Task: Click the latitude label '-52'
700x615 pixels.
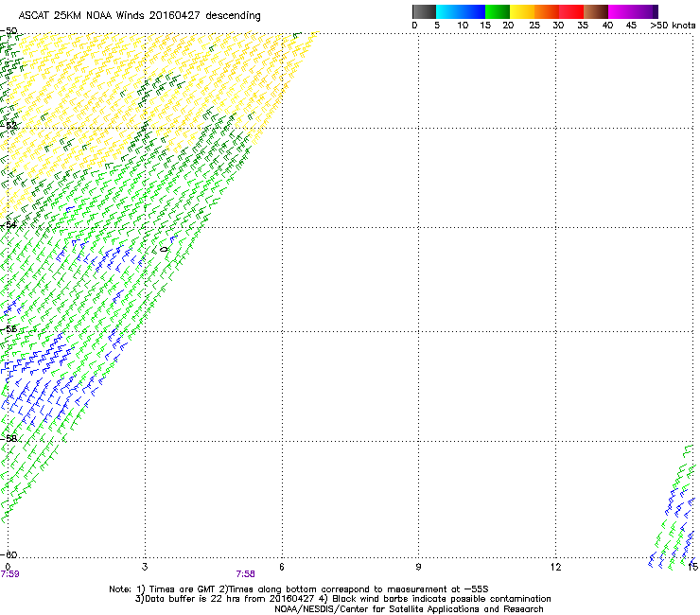Action: (9, 126)
